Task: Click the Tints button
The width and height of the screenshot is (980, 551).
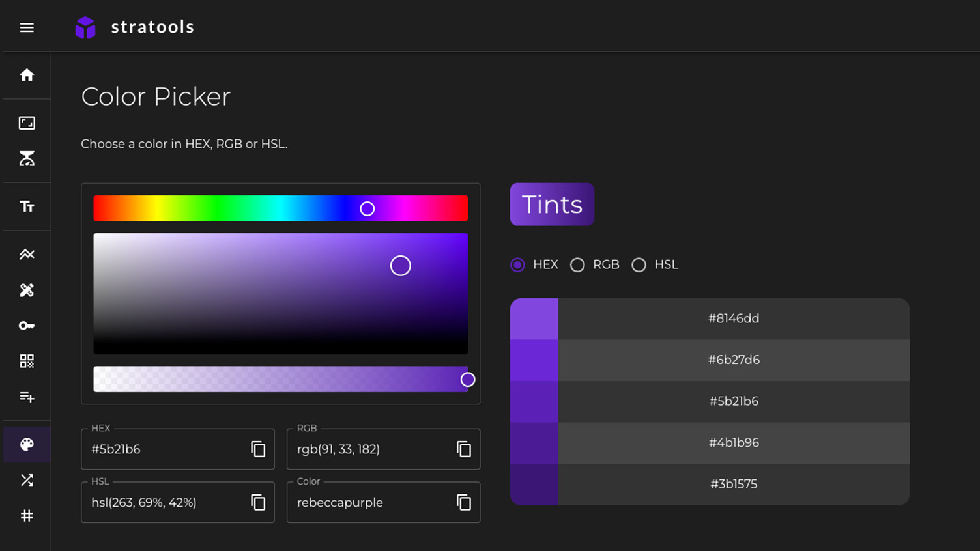Action: tap(551, 204)
